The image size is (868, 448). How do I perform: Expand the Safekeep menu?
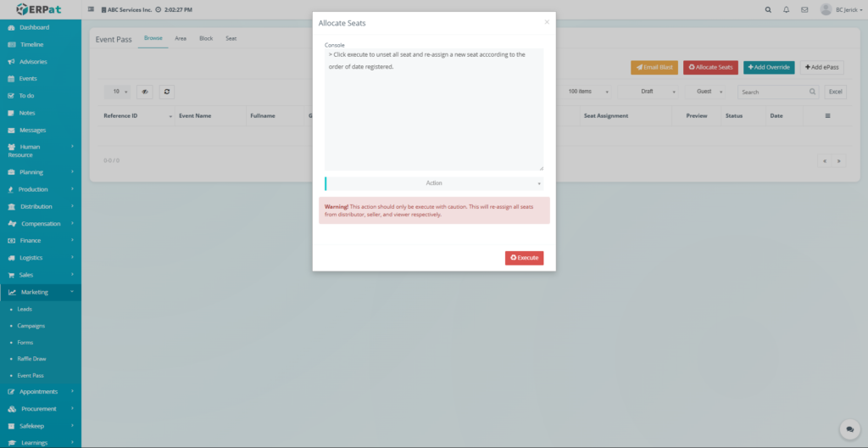click(41, 426)
